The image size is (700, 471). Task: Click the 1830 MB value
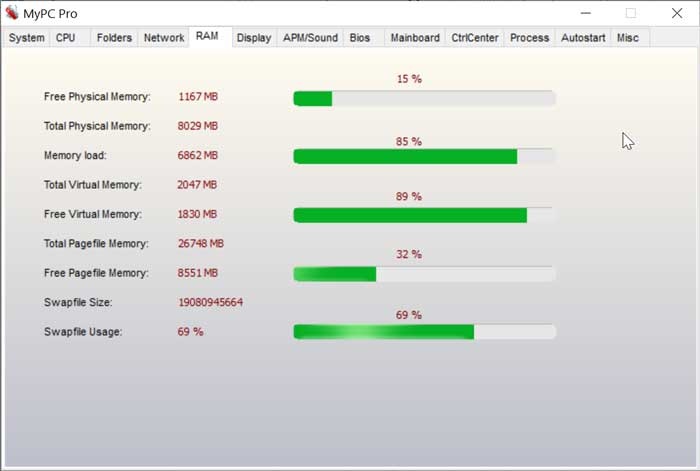[x=197, y=214]
